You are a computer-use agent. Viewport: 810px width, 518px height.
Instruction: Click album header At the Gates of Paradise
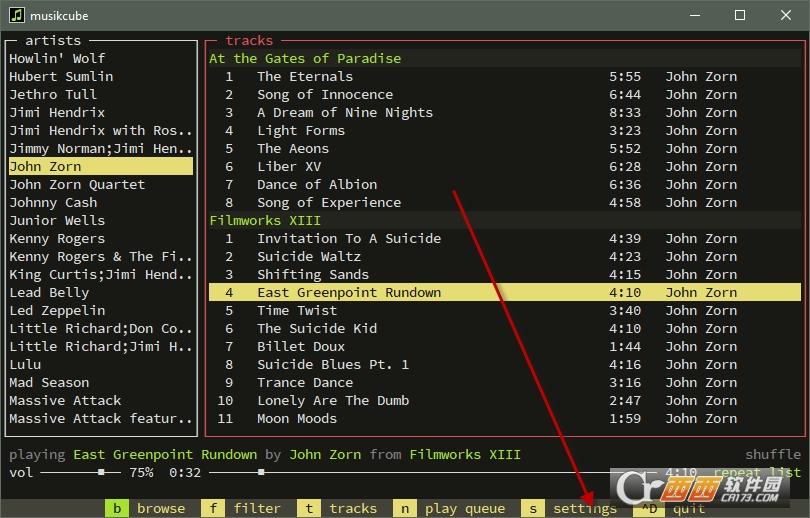tap(505, 58)
